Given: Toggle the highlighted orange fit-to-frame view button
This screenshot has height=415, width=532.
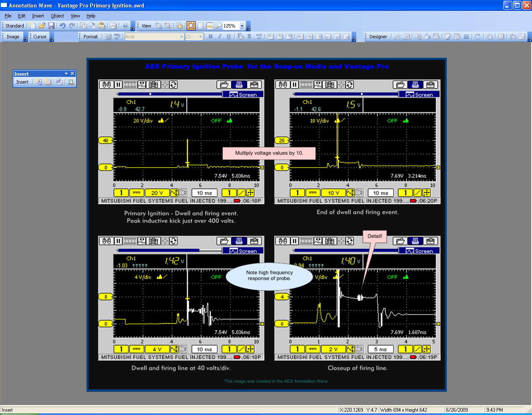Looking at the screenshot, I should point(191,26).
